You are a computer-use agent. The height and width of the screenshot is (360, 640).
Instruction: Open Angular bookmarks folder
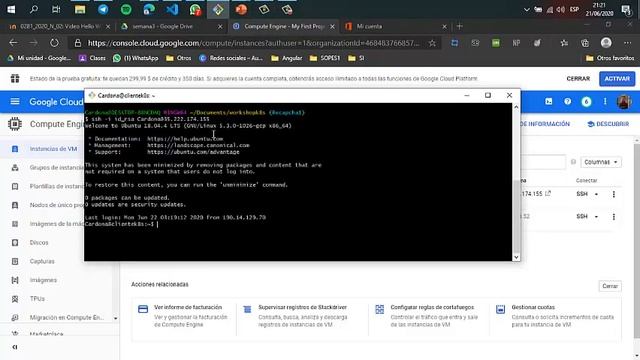click(287, 58)
